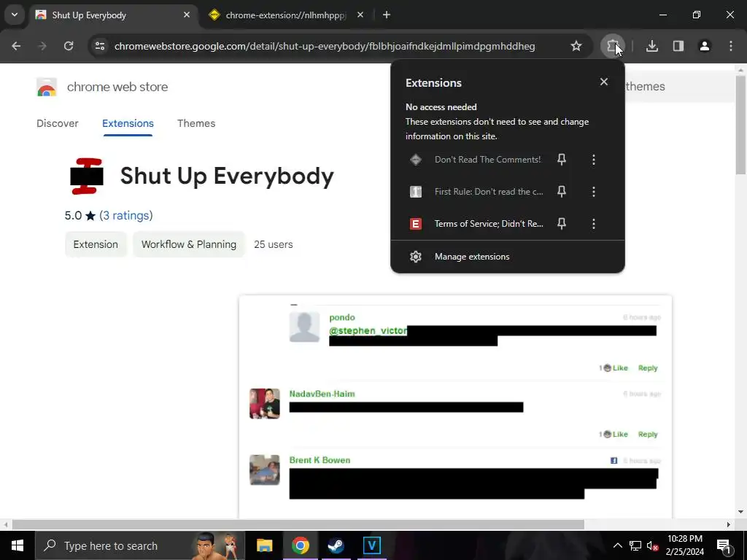This screenshot has width=747, height=560.
Task: Click the Workflow & Planning category chip
Action: point(189,244)
